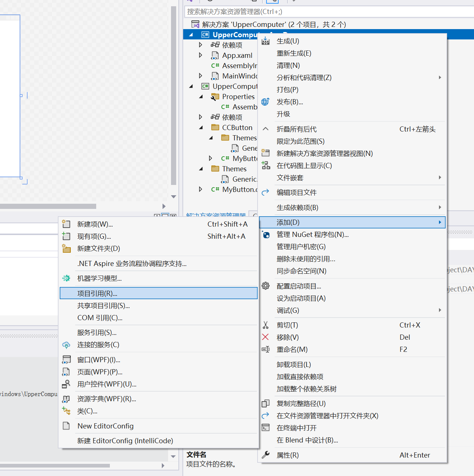Click the New Item (新建项) icon

(66, 224)
